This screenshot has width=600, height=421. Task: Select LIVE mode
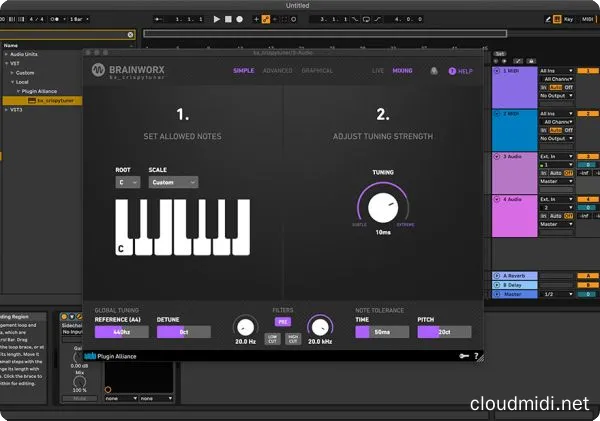click(x=378, y=71)
